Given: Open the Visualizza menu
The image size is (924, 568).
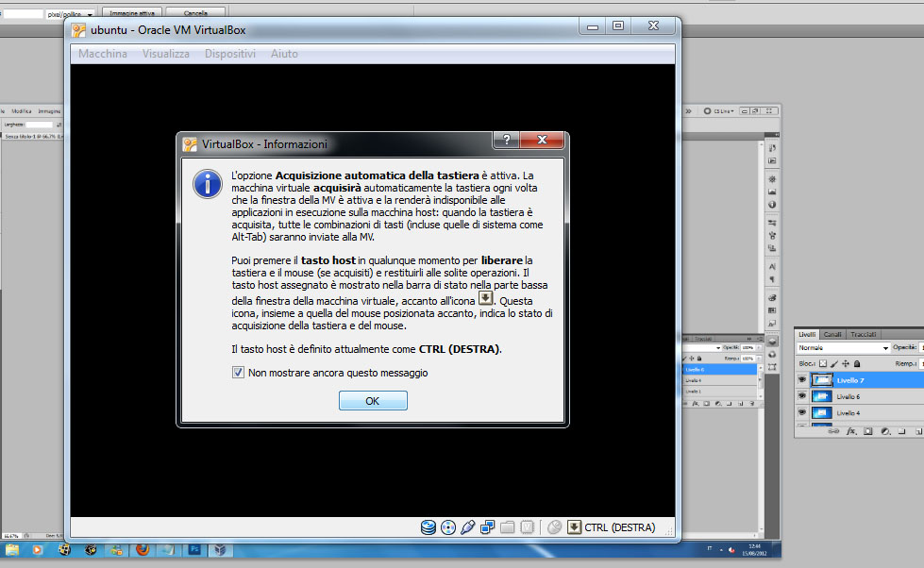Looking at the screenshot, I should tap(165, 54).
